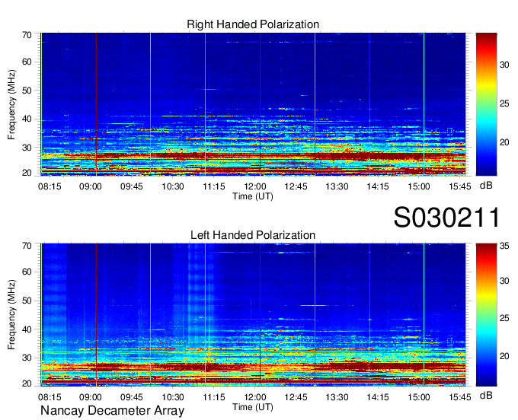Click 12:45 time tick under Right Handed plot
This screenshot has width=518, height=420.
click(x=296, y=186)
